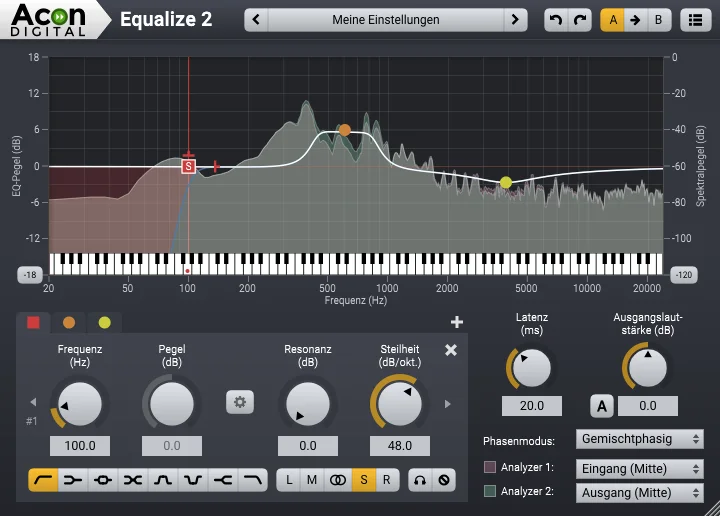This screenshot has width=720, height=516.
Task: Add a new band with plus icon
Action: (x=456, y=322)
